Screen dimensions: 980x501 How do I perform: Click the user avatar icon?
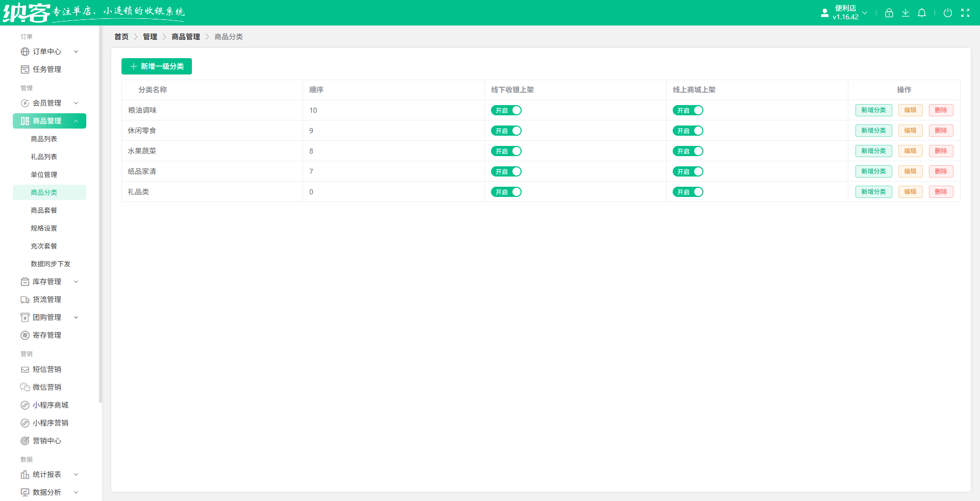point(825,13)
